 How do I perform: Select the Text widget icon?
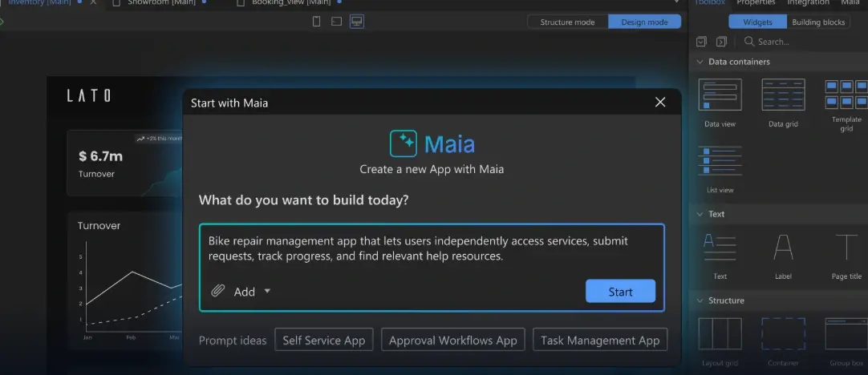(x=720, y=248)
